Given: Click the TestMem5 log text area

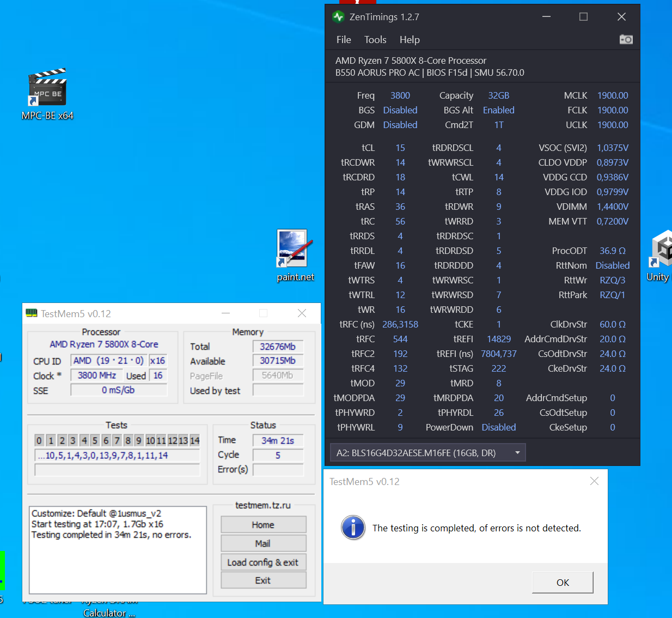Looking at the screenshot, I should click(x=118, y=550).
